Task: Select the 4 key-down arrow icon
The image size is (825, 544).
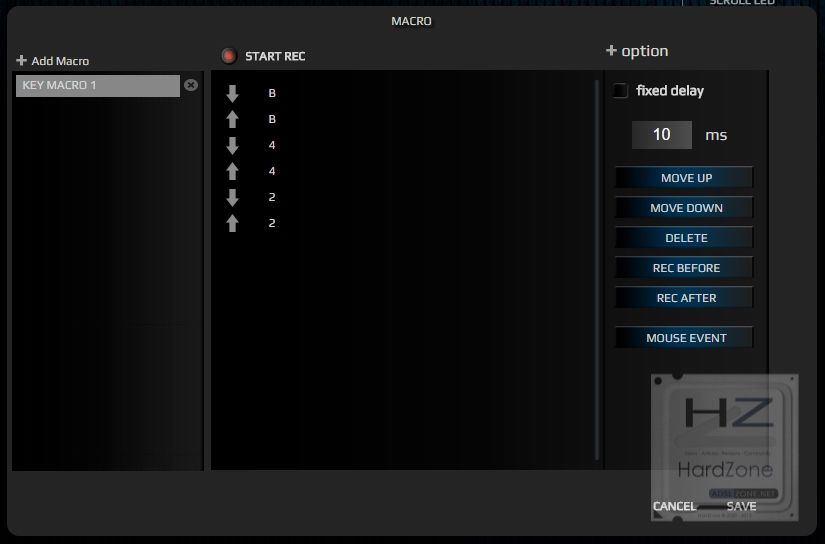Action: point(233,145)
